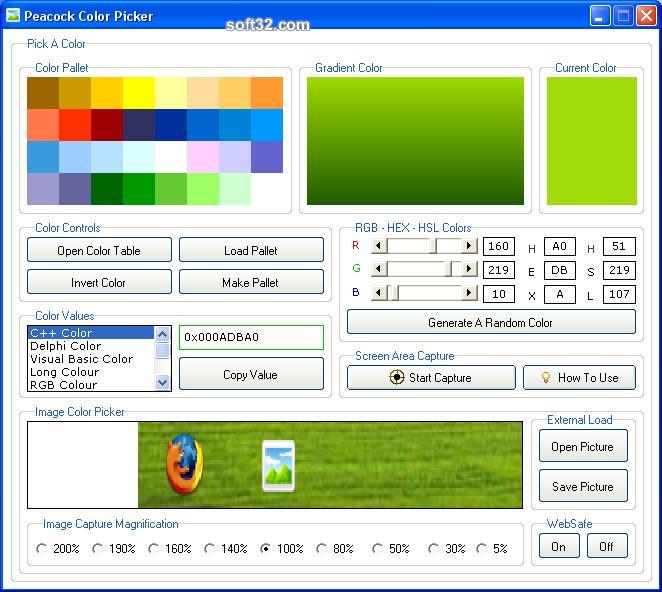The width and height of the screenshot is (662, 592).
Task: Click the color value text field 0x000ADBA0
Action: pos(251,337)
